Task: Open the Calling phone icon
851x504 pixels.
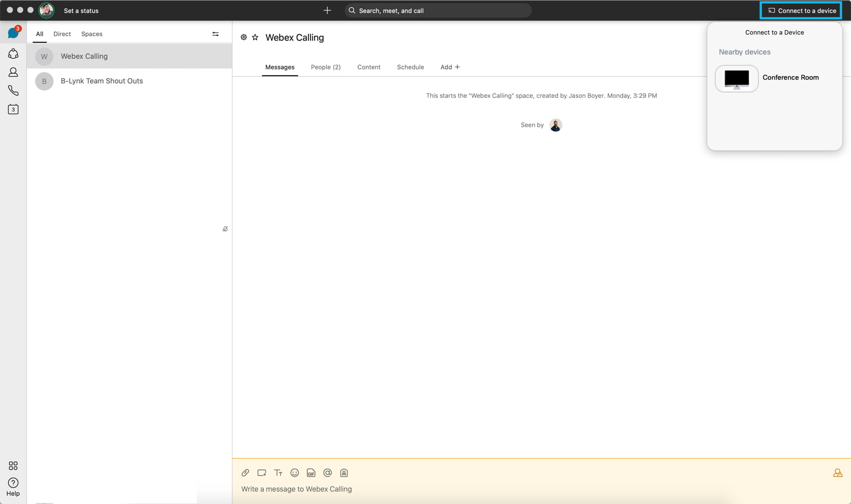Action: tap(13, 91)
